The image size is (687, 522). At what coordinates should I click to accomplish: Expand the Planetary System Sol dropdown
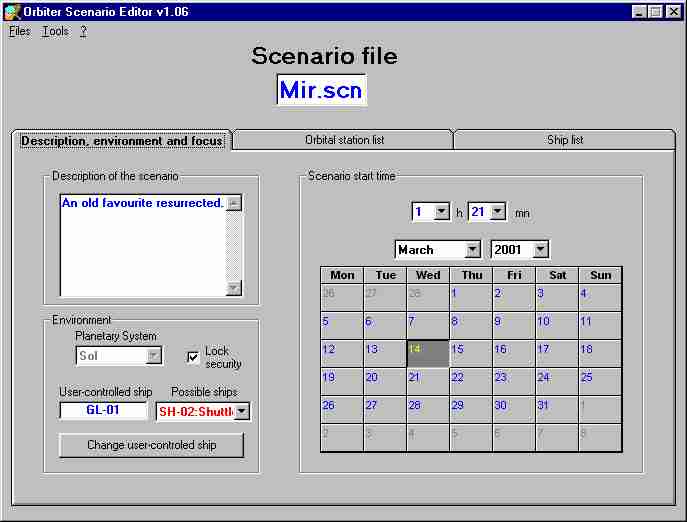tap(153, 355)
